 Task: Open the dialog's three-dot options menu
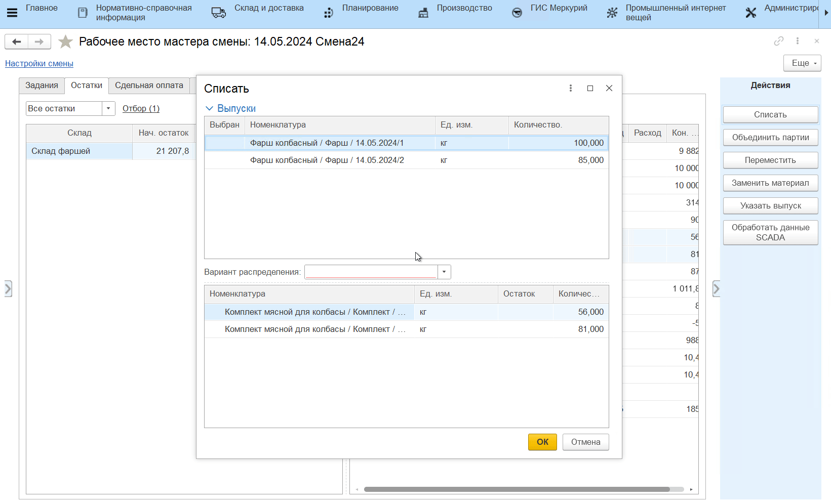tap(571, 88)
